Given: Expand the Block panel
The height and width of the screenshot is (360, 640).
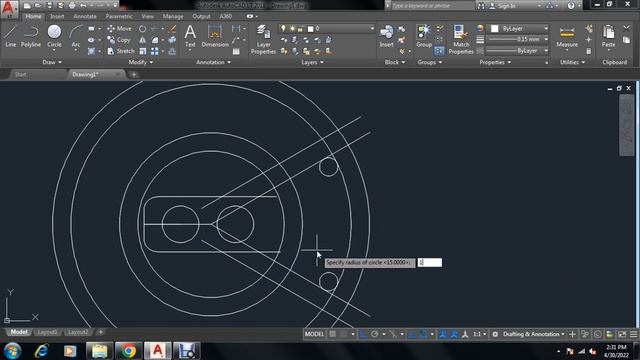Looking at the screenshot, I should [395, 62].
